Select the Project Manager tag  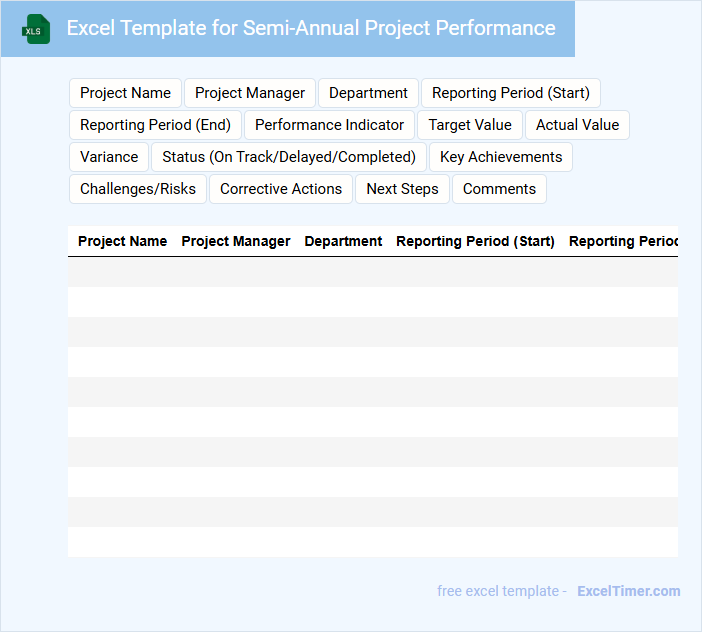tap(250, 93)
